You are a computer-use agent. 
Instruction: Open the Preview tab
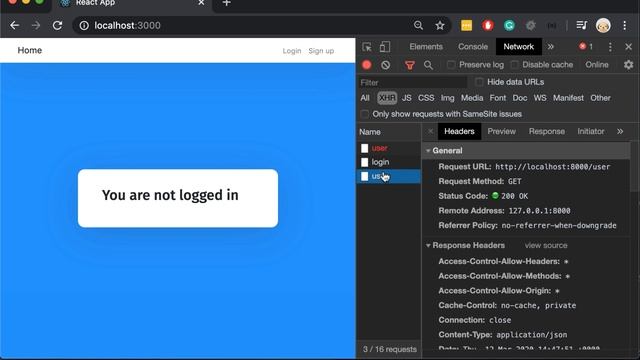coord(502,131)
